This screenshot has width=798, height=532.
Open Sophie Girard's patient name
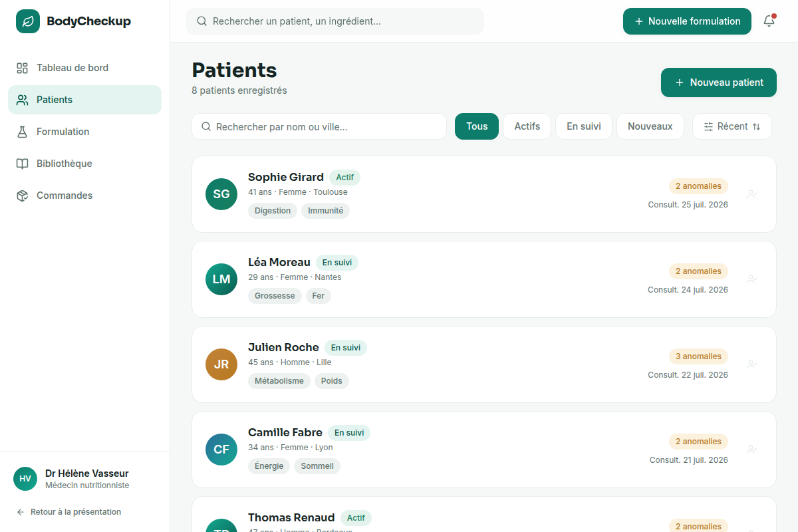[286, 177]
